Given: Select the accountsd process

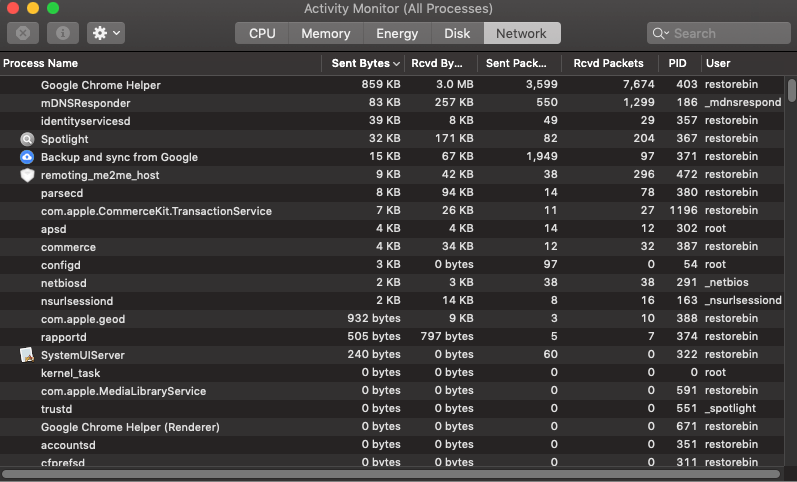Looking at the screenshot, I should point(68,445).
